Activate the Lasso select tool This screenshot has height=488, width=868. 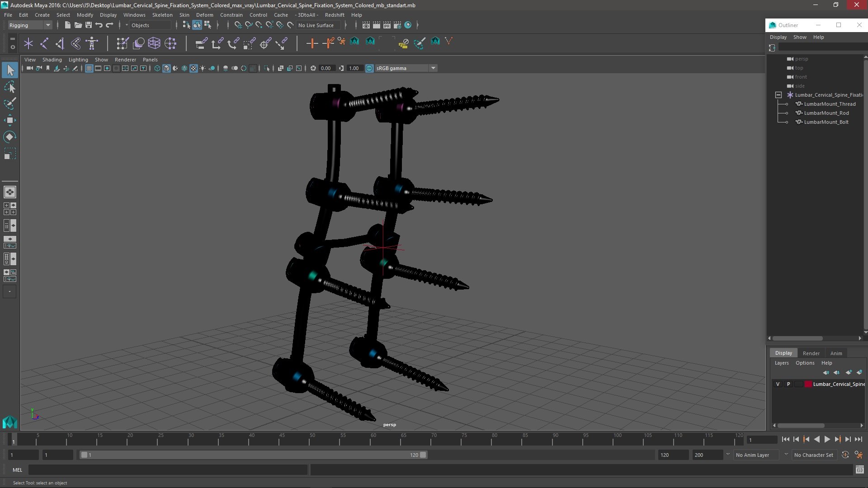point(9,87)
